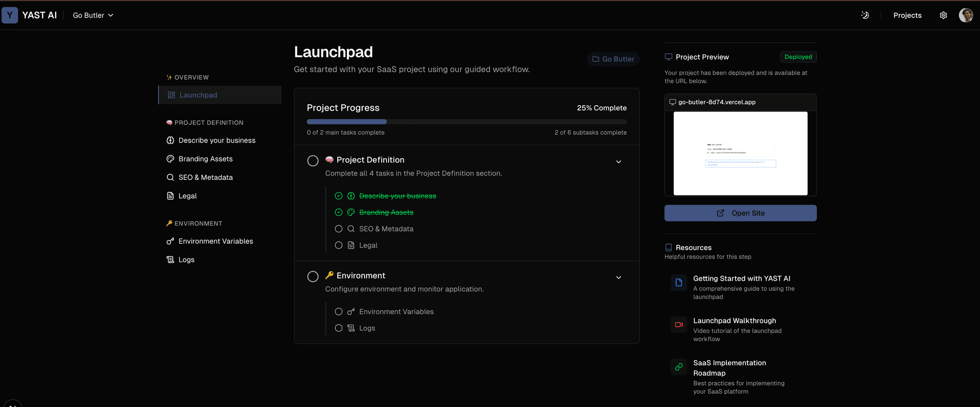Click the Project Progress bar

point(467,122)
